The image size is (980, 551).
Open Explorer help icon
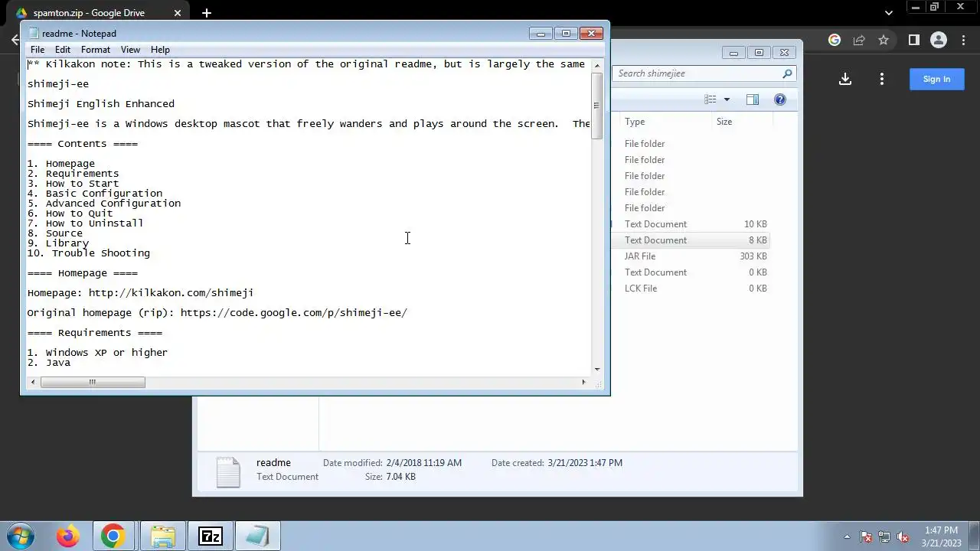(780, 99)
